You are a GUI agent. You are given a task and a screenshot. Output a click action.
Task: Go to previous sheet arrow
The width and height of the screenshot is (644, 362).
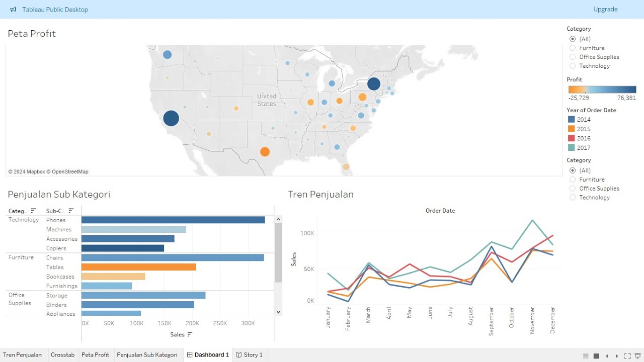607,355
